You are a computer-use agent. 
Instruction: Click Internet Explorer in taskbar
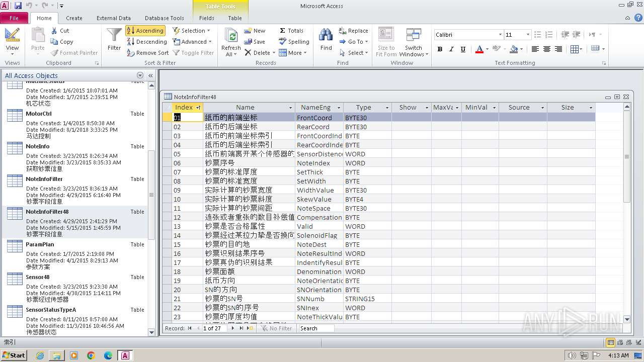pos(40,355)
